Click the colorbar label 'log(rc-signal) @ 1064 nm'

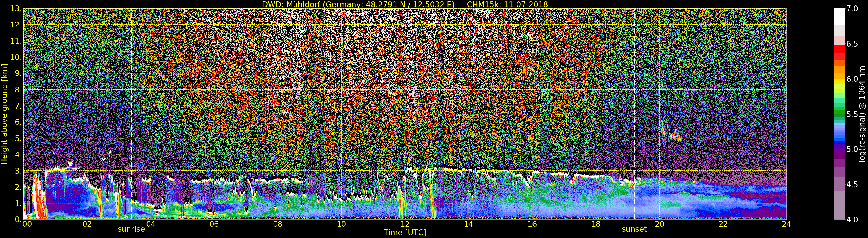[x=862, y=114]
